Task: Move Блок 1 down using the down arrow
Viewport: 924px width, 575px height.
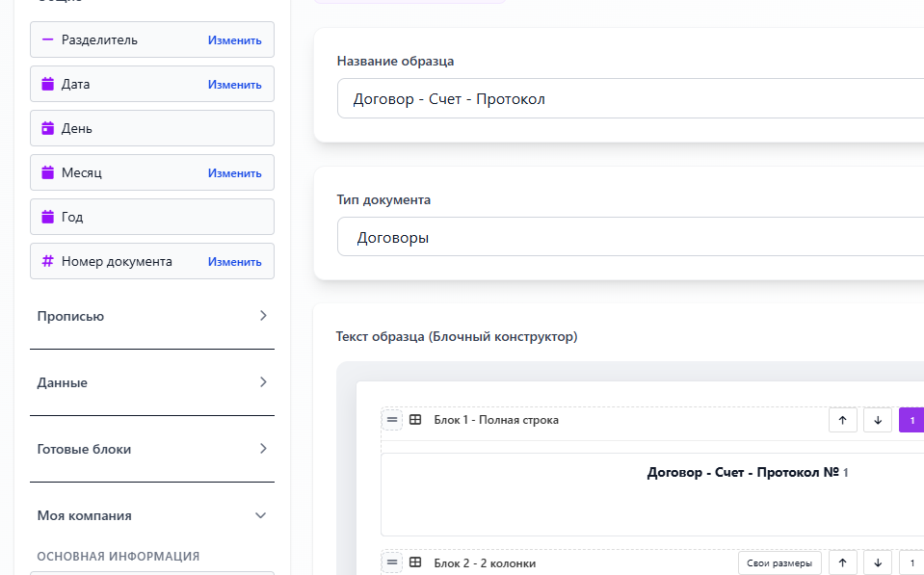Action: coord(877,419)
